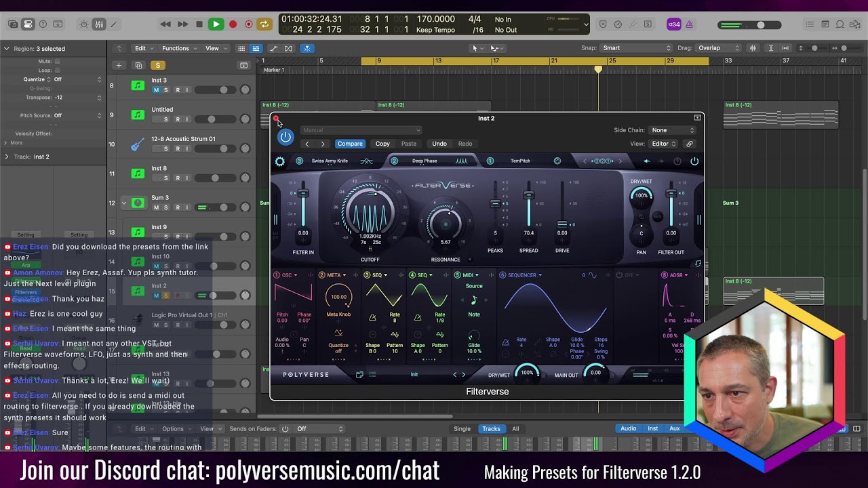Viewport: 868px width, 488px height.
Task: Adjust the Resonance knob
Action: point(446,223)
